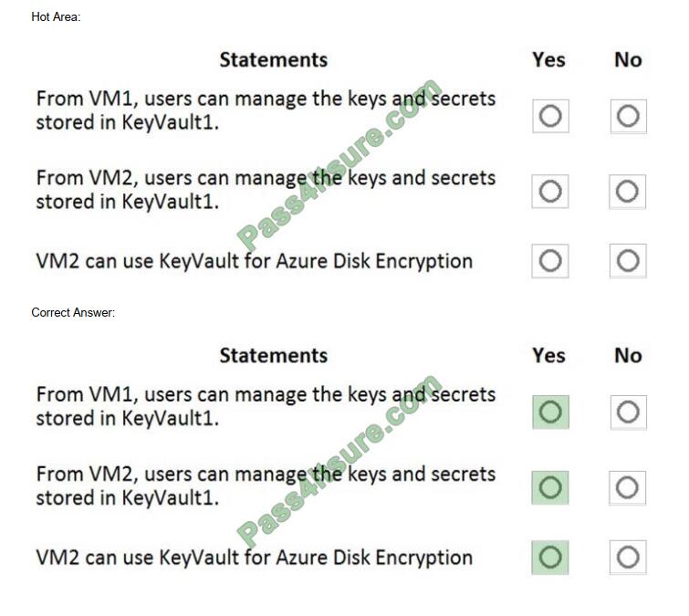The image size is (689, 616).
Task: Select No for VM2 manage keys in Hot Area
Action: pyautogui.click(x=627, y=191)
